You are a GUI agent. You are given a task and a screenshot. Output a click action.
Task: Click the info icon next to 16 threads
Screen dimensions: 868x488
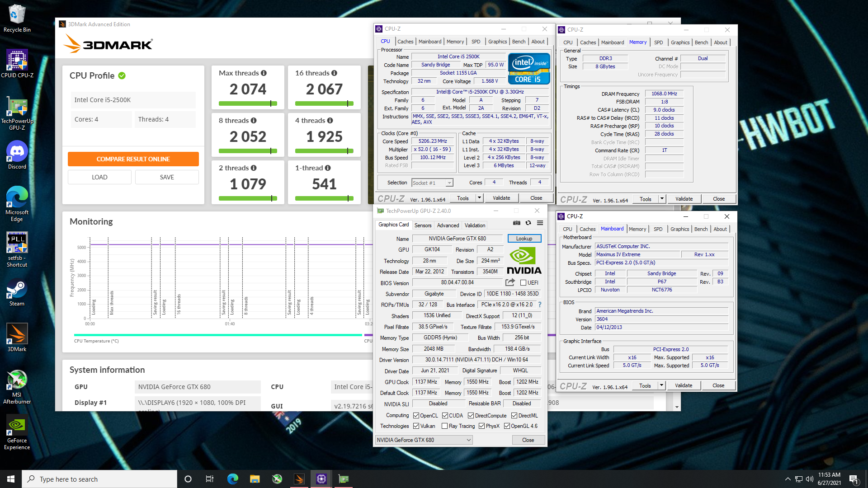click(334, 73)
